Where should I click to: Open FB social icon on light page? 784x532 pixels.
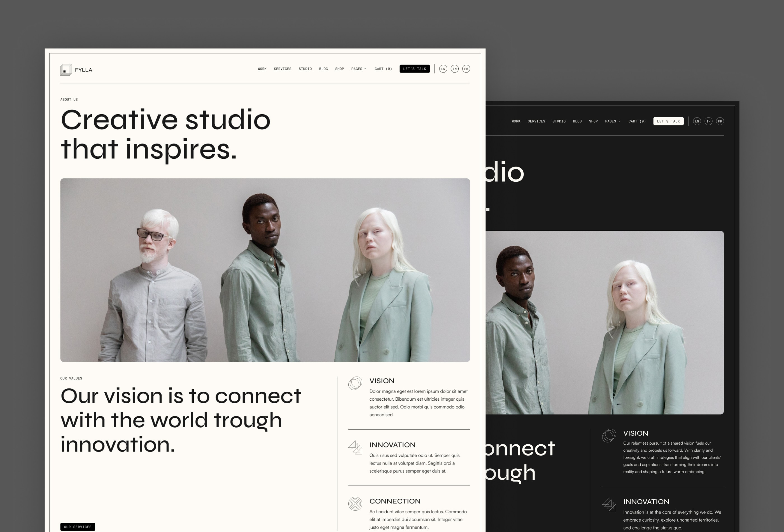pos(466,69)
